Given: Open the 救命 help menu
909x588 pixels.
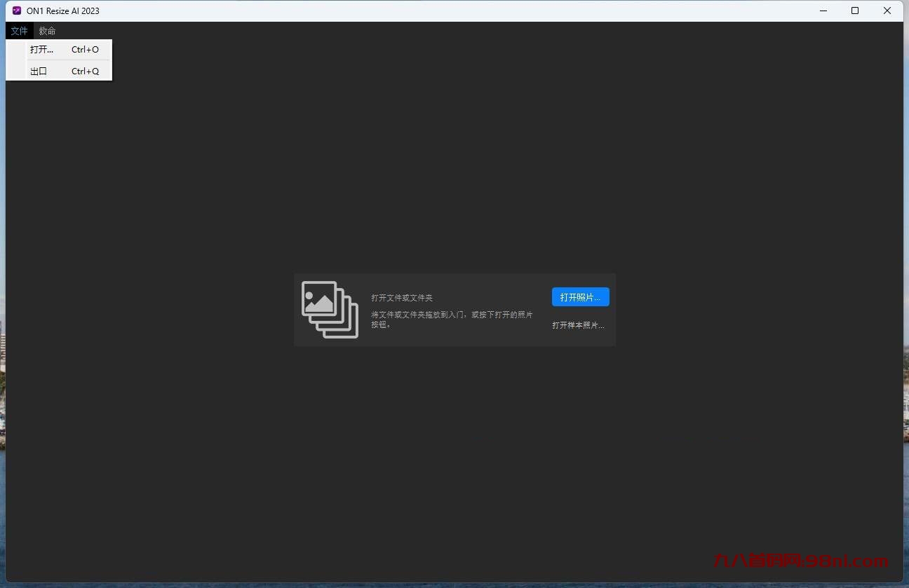Looking at the screenshot, I should tap(46, 31).
